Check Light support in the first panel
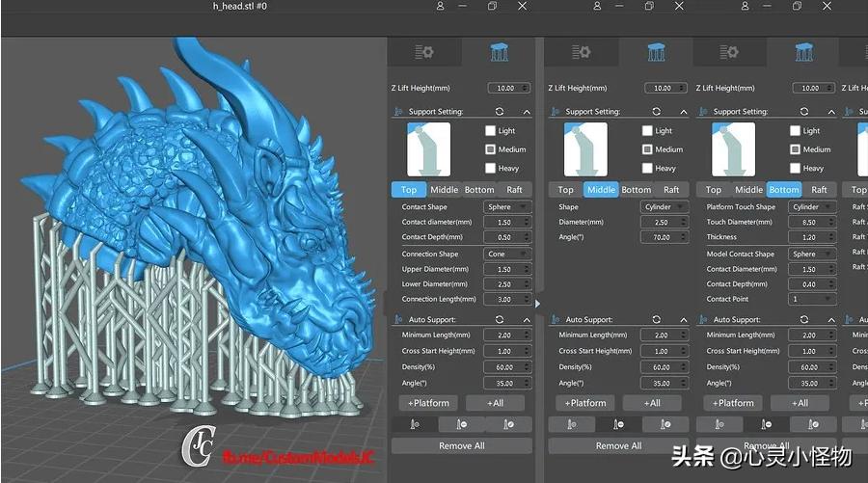Image resolution: width=868 pixels, height=483 pixels. [x=491, y=130]
